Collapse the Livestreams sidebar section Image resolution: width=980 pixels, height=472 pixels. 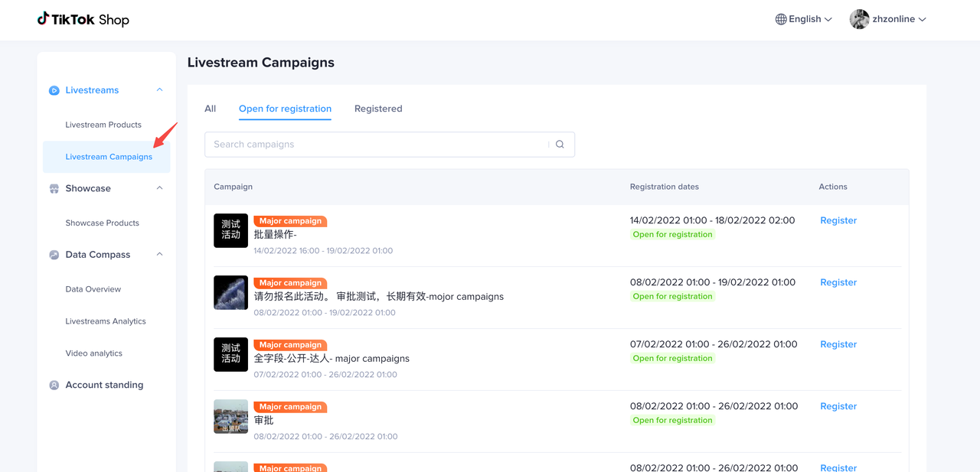tap(159, 90)
